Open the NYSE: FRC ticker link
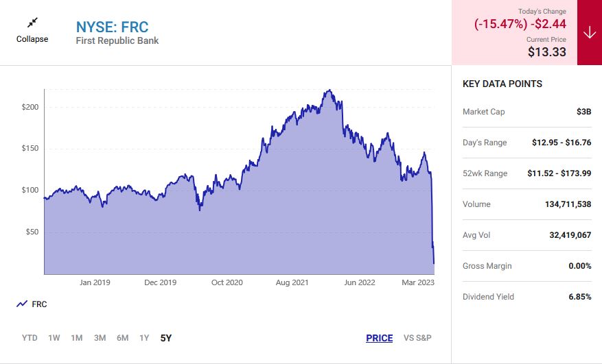This screenshot has width=602, height=364. tap(112, 27)
